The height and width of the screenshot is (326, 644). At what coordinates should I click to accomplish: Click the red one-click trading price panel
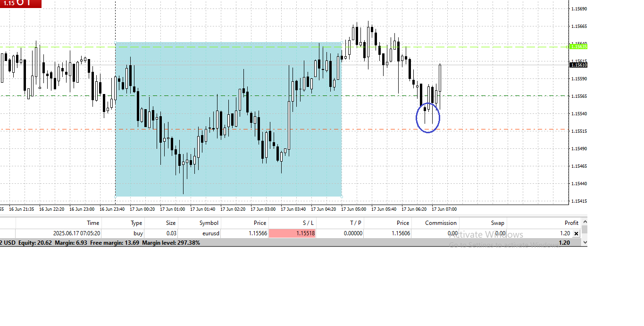click(x=21, y=4)
